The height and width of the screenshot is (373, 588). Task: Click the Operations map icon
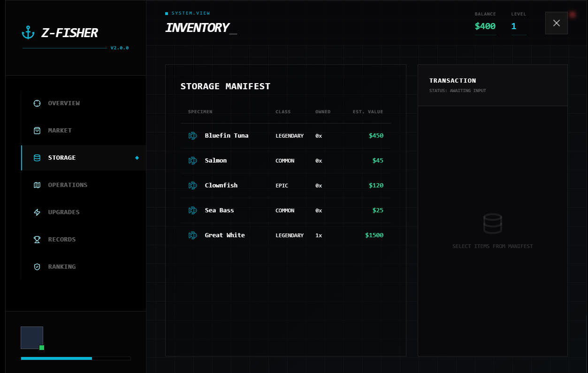(x=37, y=185)
